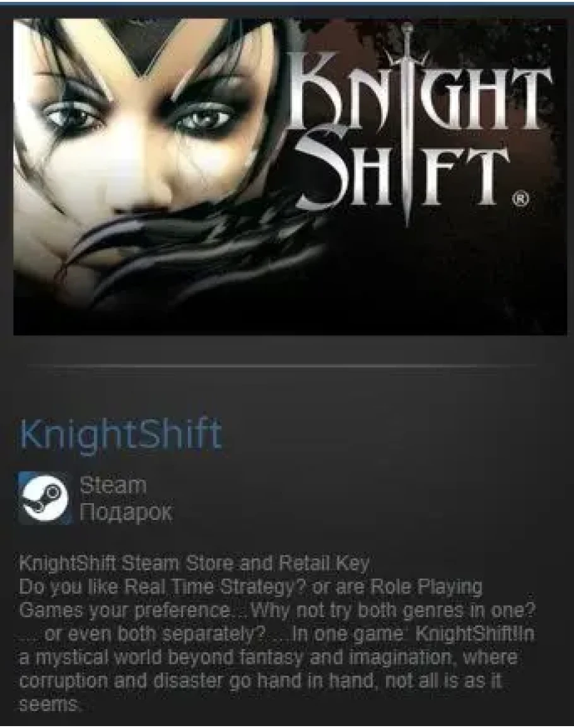This screenshot has width=574, height=728.
Task: Click the "a mystical world beyond fantasy" line
Action: 268,657
